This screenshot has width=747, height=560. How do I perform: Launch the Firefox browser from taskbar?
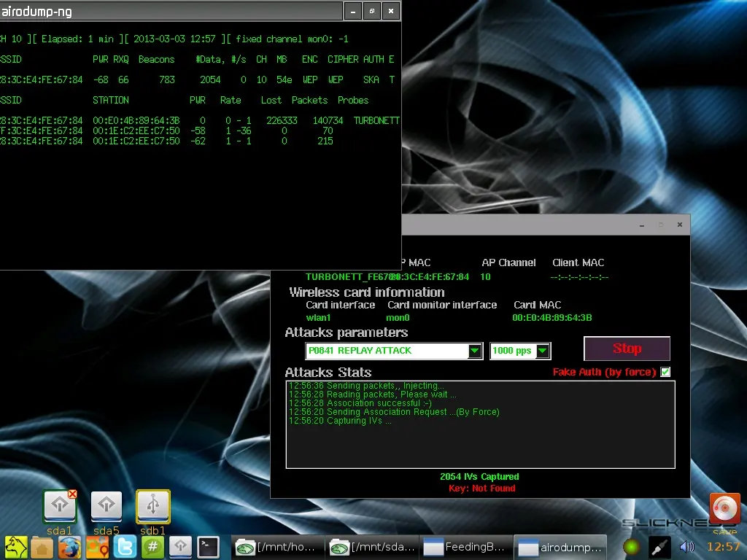click(x=69, y=547)
